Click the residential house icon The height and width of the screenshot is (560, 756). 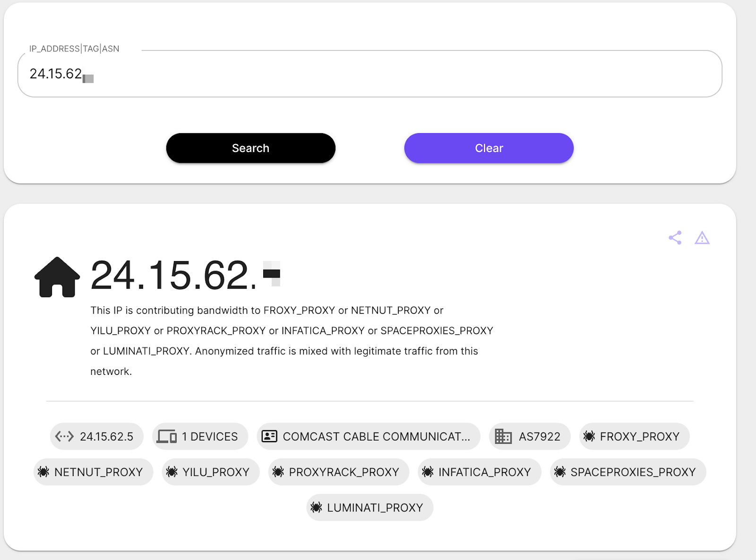(57, 277)
